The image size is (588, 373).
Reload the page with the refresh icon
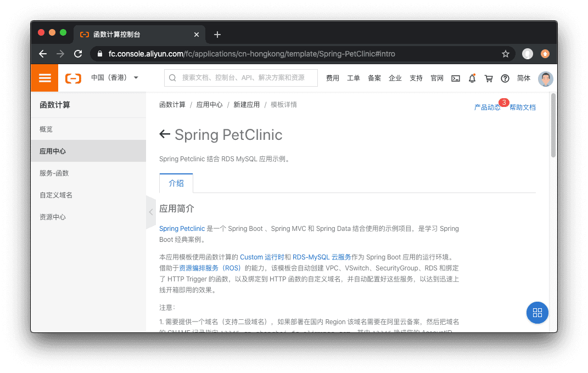pos(78,54)
